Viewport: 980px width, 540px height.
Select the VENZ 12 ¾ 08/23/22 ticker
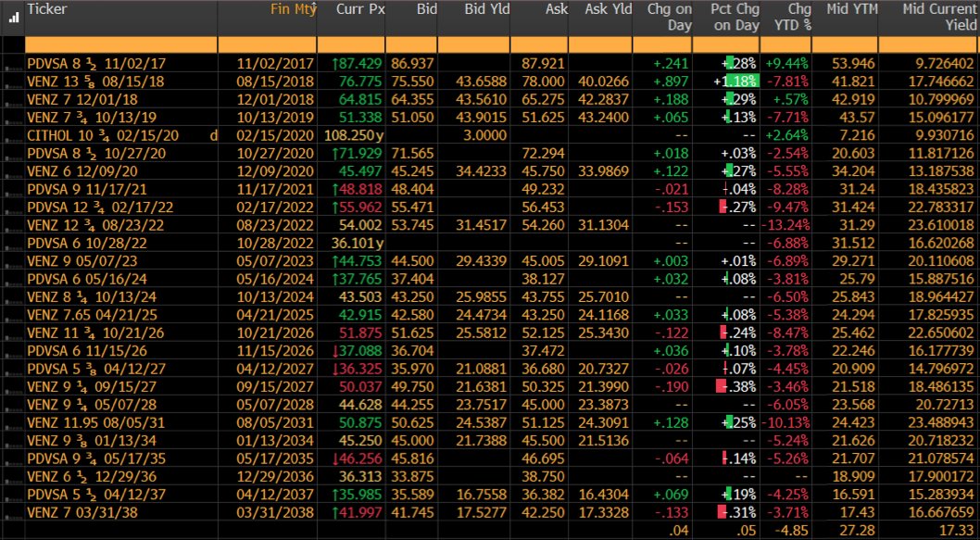(x=95, y=225)
